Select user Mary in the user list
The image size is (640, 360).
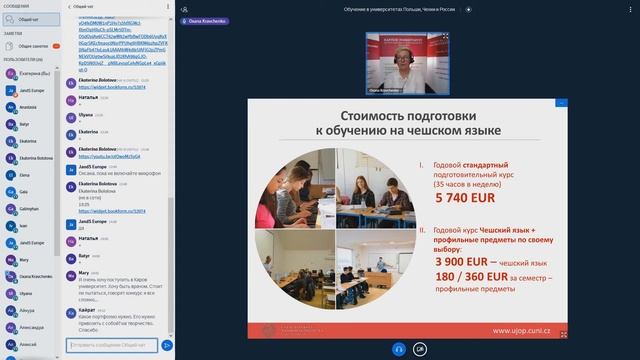(x=29, y=260)
